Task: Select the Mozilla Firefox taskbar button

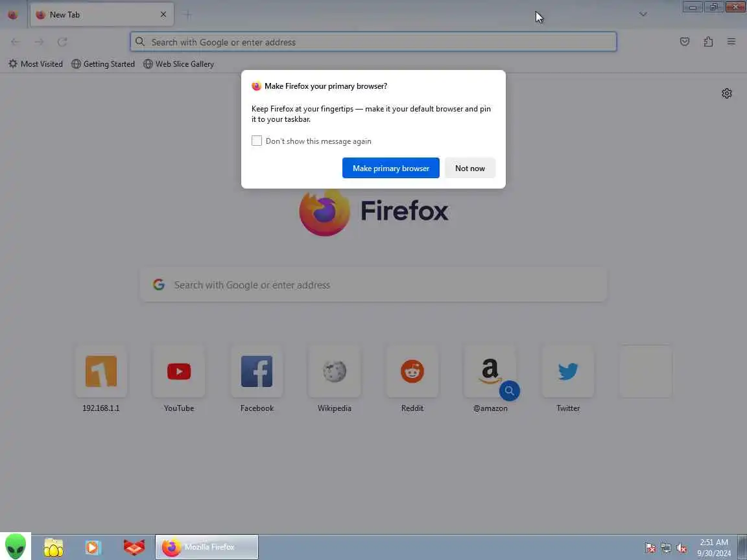Action: (x=207, y=547)
